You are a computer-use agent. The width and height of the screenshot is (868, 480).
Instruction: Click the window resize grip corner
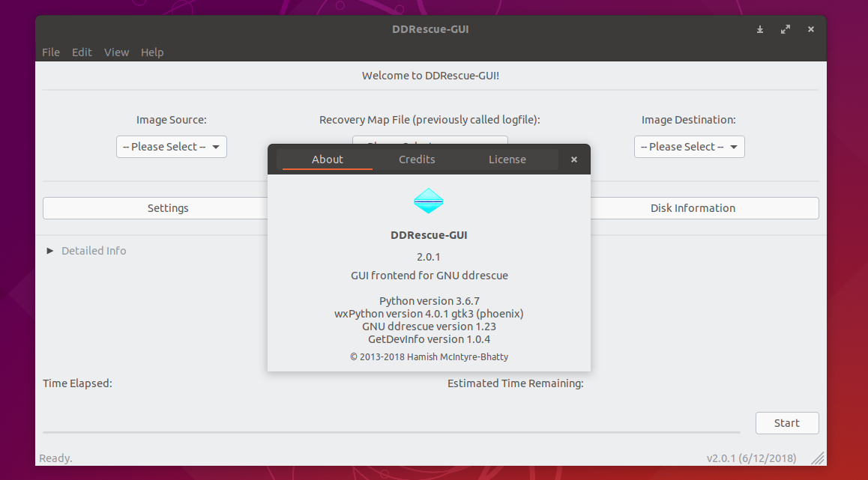coord(818,458)
